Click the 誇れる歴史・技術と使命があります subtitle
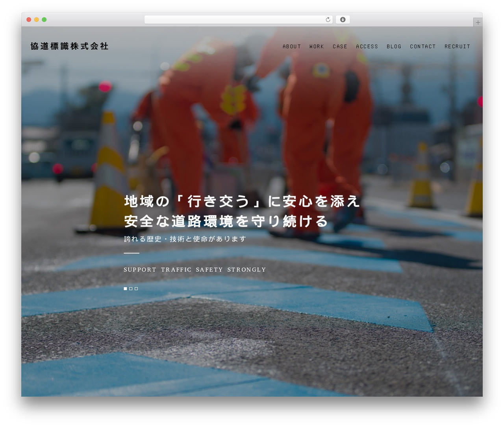Screen dimensions: 504x427 185,239
